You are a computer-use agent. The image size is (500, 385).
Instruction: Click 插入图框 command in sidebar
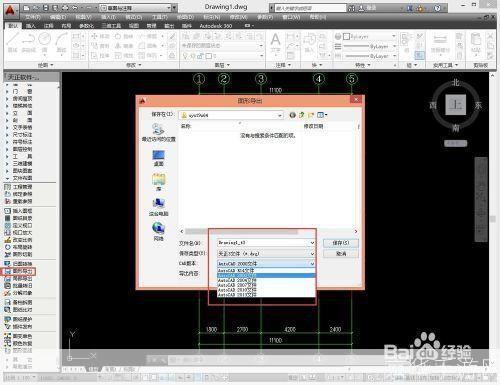pyautogui.click(x=19, y=211)
